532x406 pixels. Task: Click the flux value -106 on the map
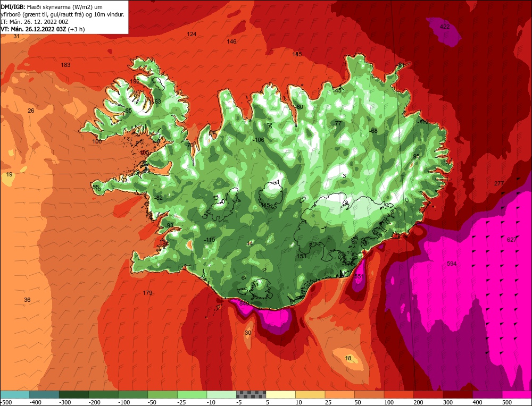tap(259, 140)
